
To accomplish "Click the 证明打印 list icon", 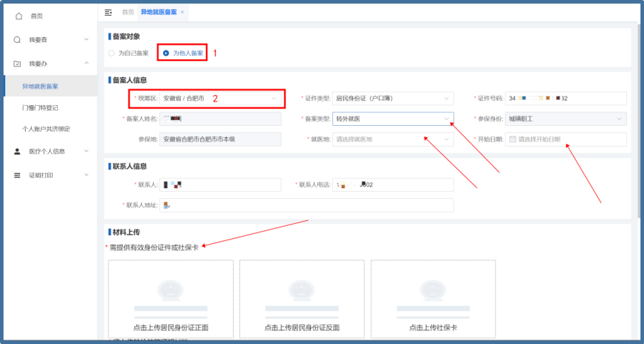I will [x=18, y=175].
